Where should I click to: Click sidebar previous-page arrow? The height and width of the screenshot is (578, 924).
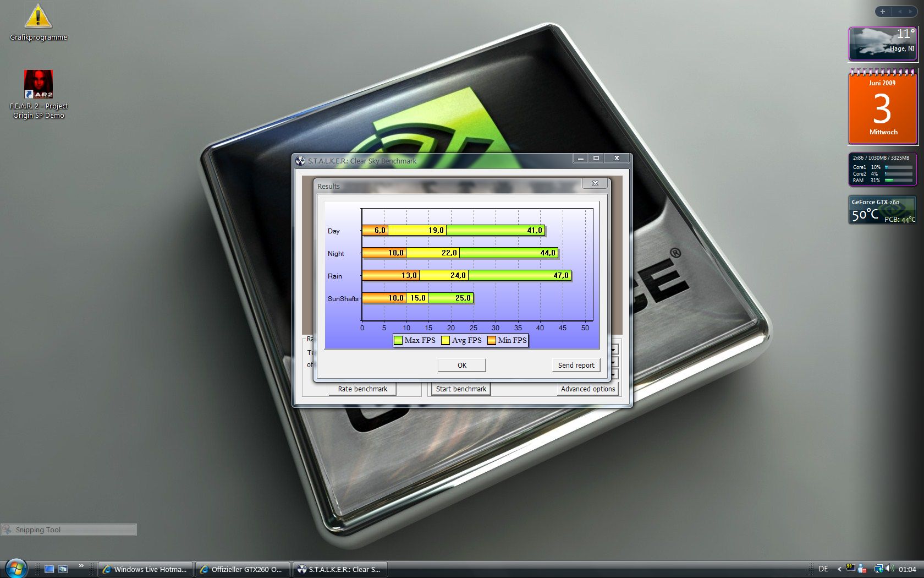point(900,12)
